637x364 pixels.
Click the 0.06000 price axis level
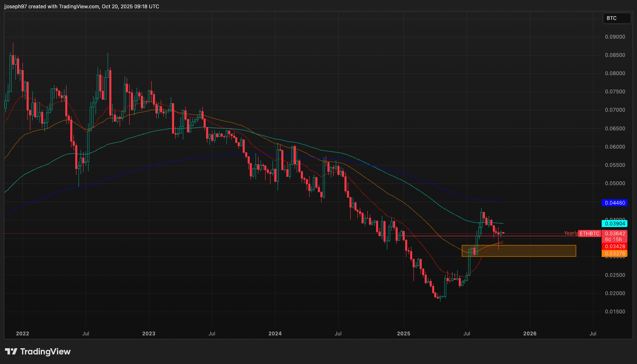point(615,147)
